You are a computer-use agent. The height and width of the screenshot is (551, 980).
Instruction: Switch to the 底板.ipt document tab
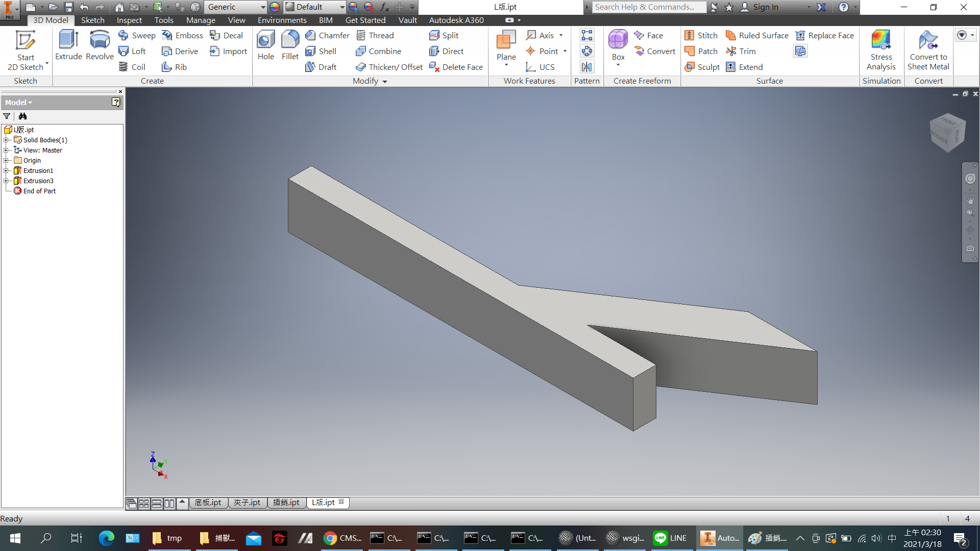(208, 503)
